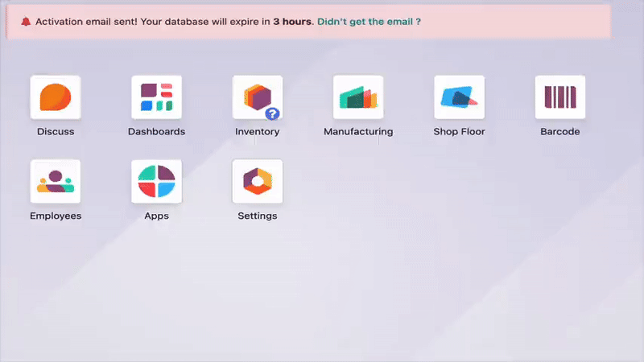This screenshot has height=362, width=644.
Task: Open the Shop Floor app
Action: (x=459, y=97)
